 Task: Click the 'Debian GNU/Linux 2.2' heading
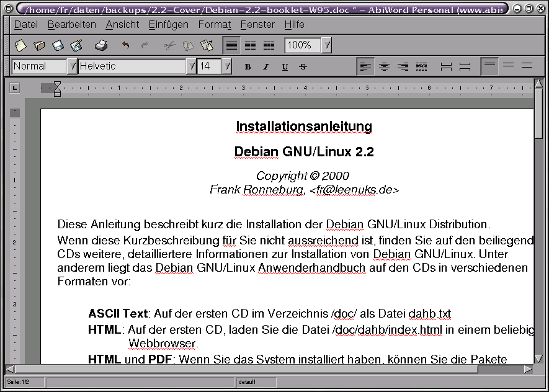304,151
